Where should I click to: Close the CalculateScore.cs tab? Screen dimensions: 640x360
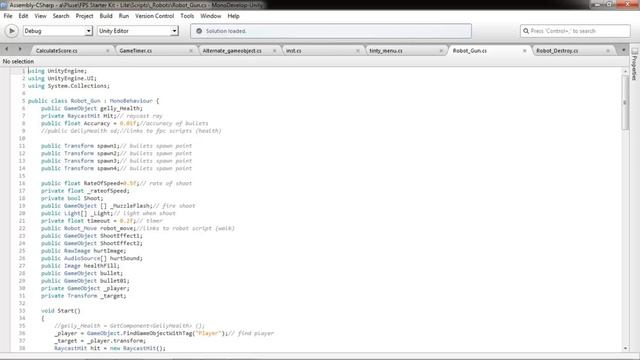(108, 51)
